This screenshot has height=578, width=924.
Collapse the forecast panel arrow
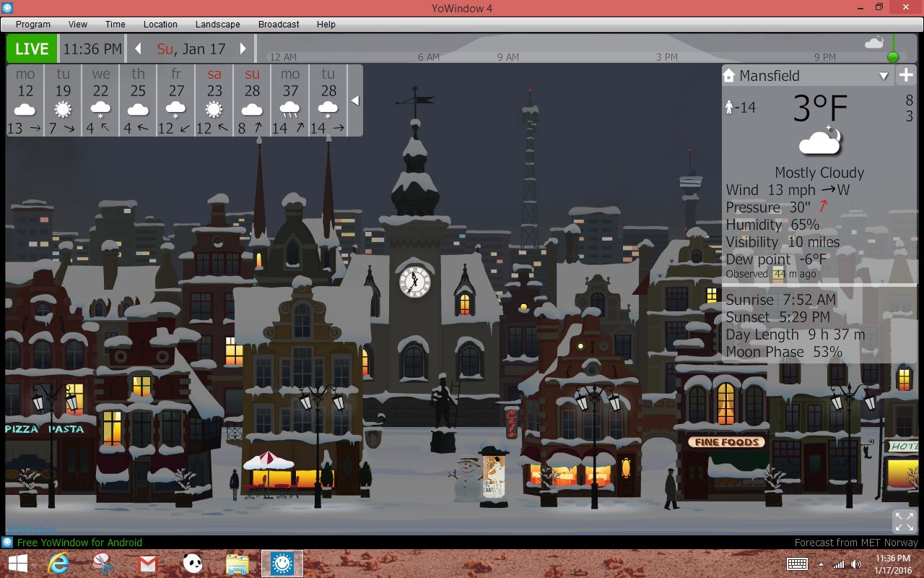[355, 100]
